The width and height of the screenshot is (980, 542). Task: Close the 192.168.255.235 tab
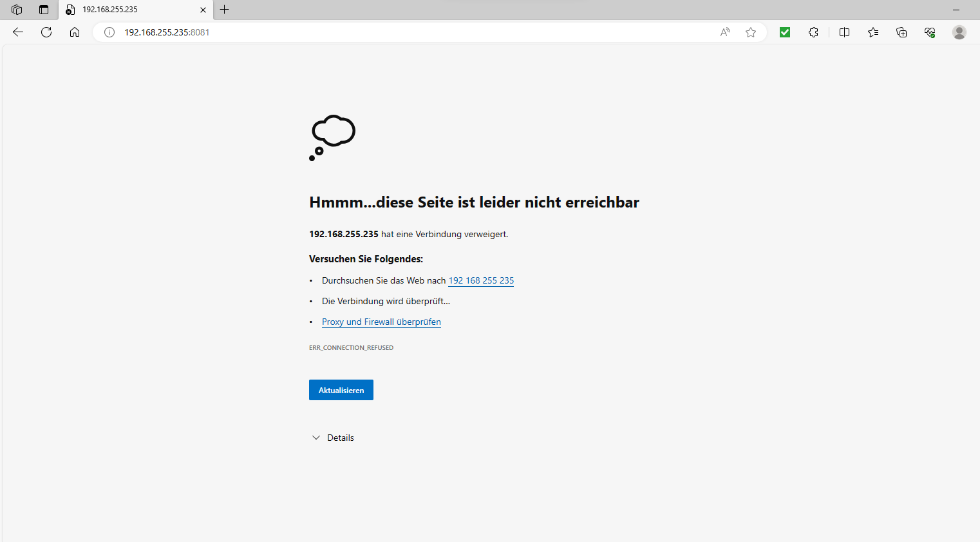(x=203, y=10)
